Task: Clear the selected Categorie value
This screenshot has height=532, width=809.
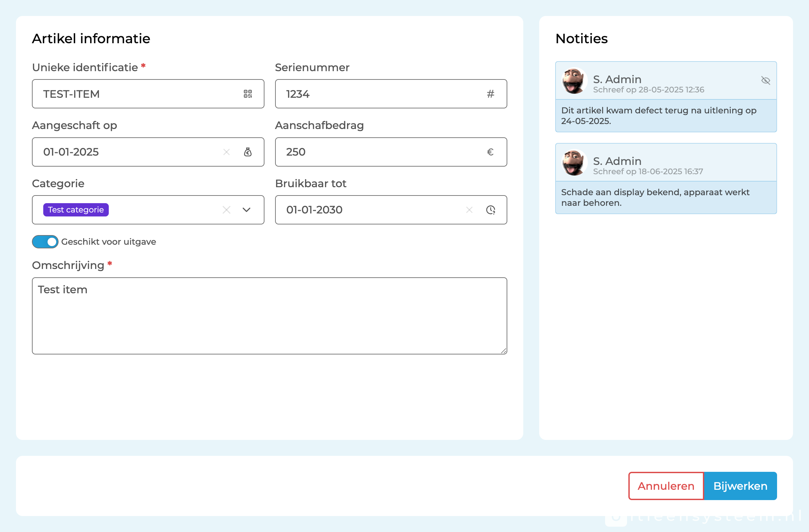Action: 227,210
